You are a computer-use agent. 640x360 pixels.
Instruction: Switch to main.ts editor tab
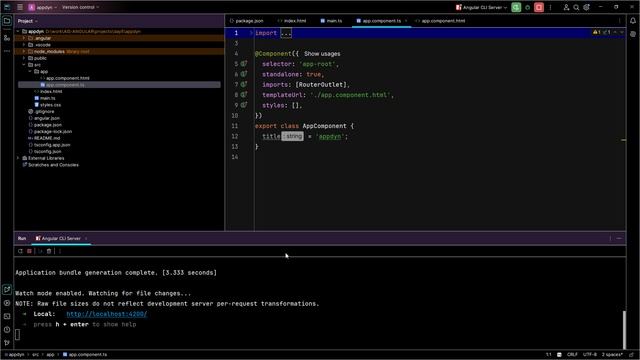(331, 21)
